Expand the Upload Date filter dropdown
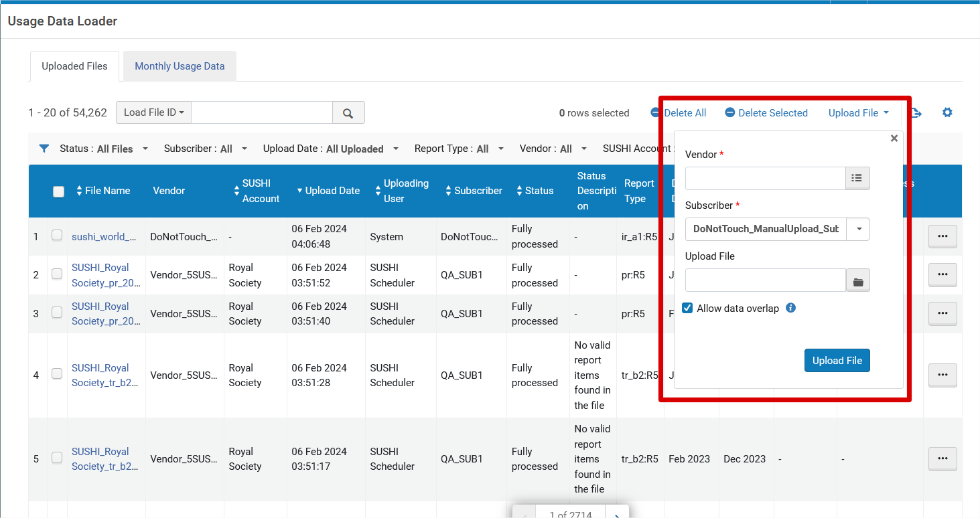Image resolution: width=980 pixels, height=518 pixels. [331, 149]
